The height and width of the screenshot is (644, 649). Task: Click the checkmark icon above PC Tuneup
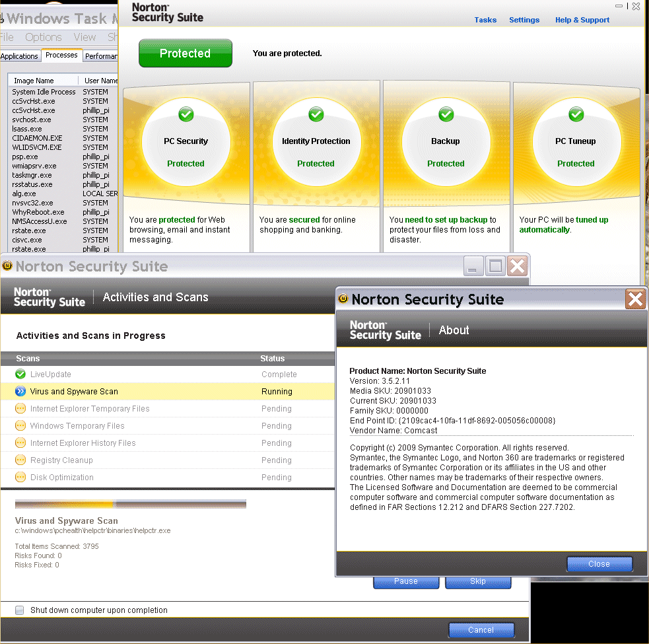576,115
